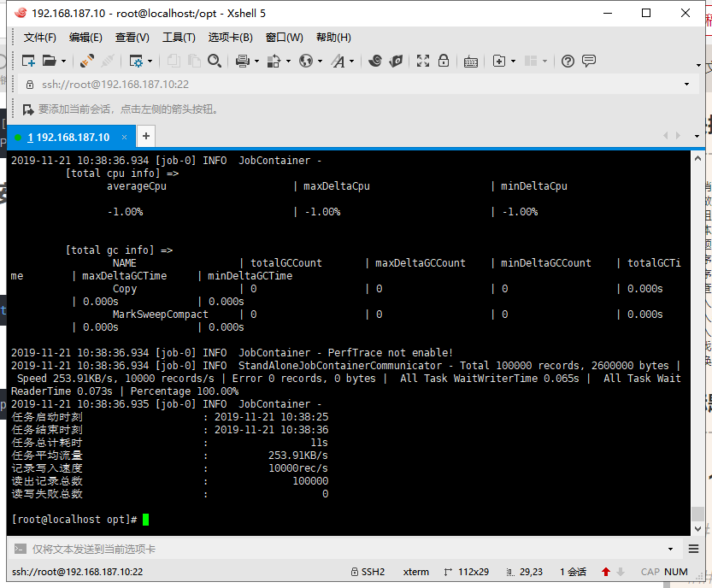Click the Reconnect icon
712x588 pixels.
click(86, 61)
